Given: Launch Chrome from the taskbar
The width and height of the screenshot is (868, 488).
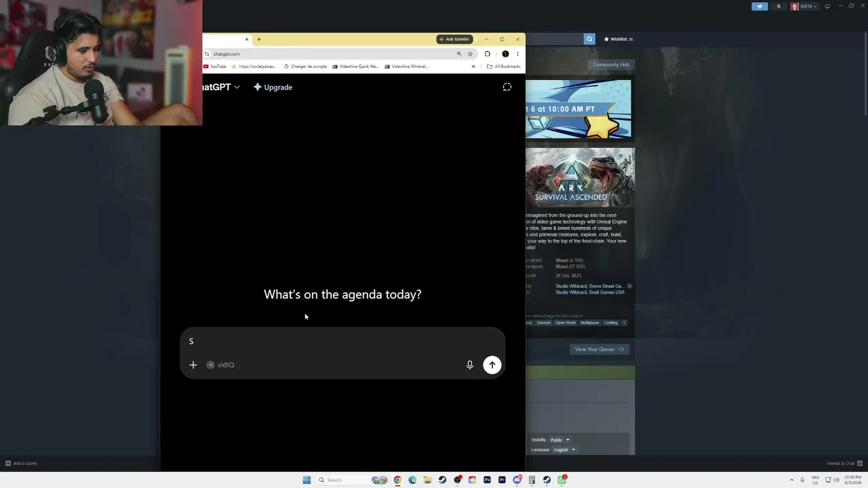Looking at the screenshot, I should [397, 480].
